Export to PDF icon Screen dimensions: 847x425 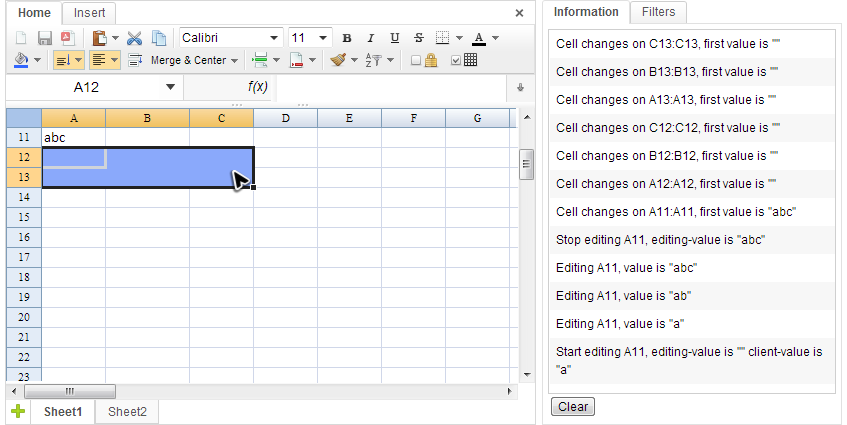point(68,38)
